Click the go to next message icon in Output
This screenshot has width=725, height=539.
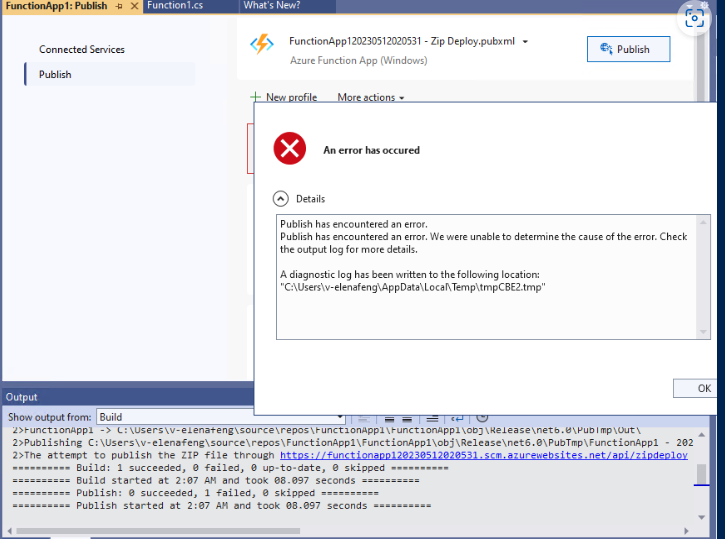407,419
